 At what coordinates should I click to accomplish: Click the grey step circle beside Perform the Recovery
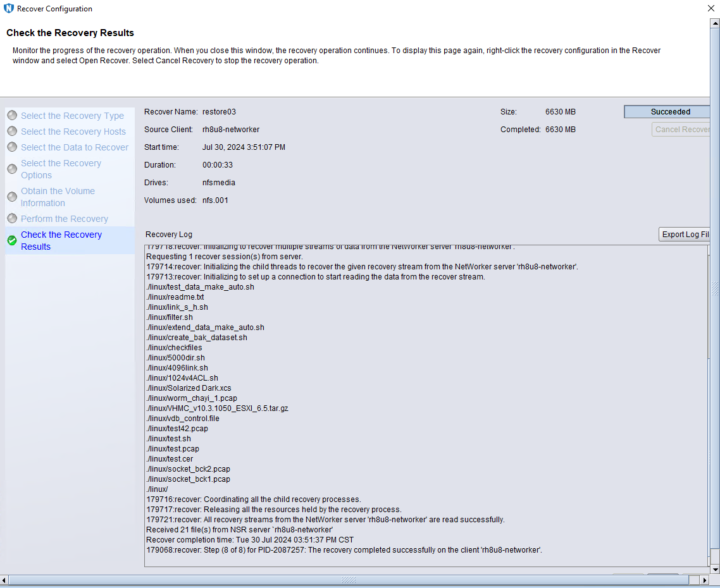tap(13, 219)
